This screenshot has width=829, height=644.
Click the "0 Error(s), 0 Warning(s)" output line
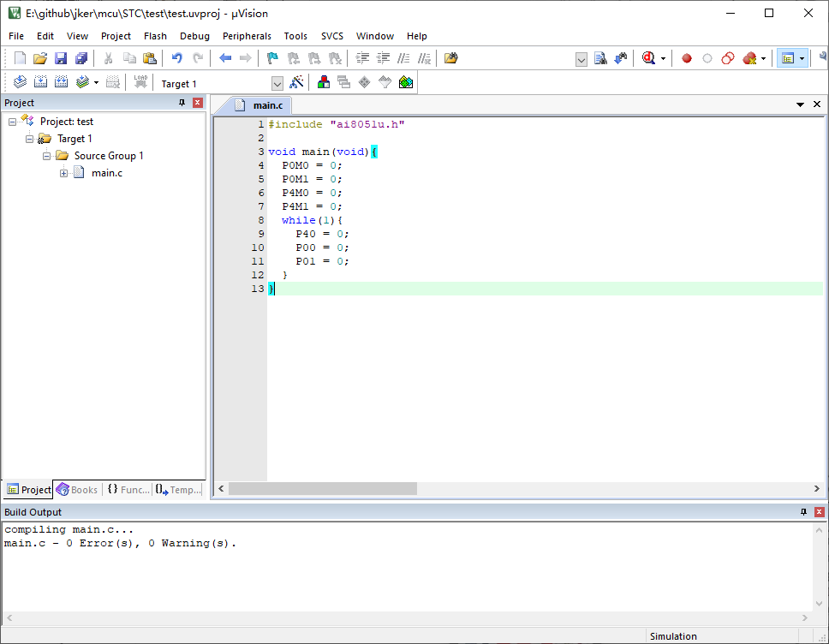(120, 543)
